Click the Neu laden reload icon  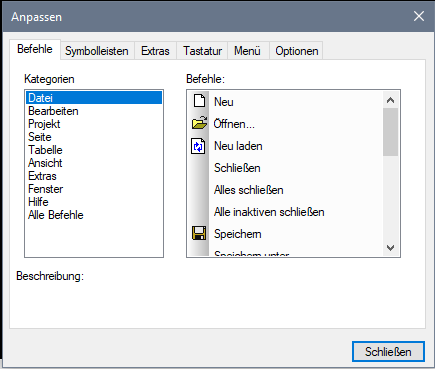(198, 146)
